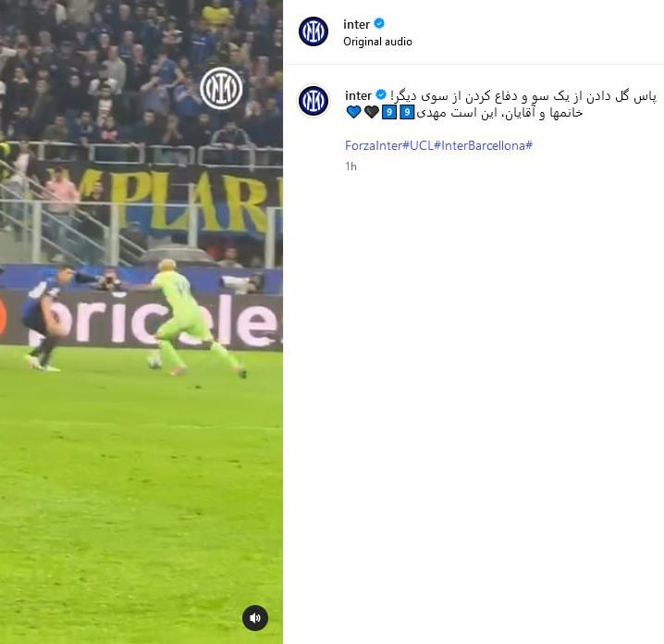Image resolution: width=664 pixels, height=644 pixels.
Task: Click the verified badge in the caption
Action: [x=381, y=95]
